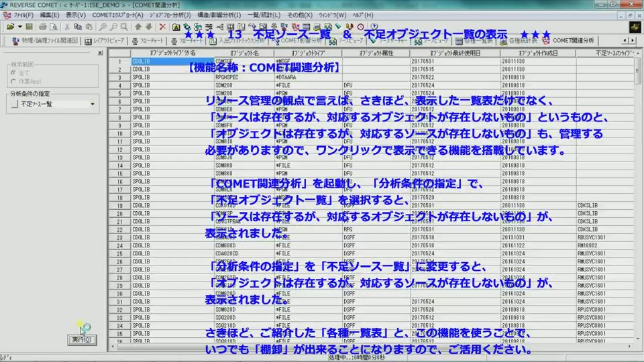This screenshot has height=362, width=644.
Task: Open the ファイル(F) menu
Action: tap(19, 15)
